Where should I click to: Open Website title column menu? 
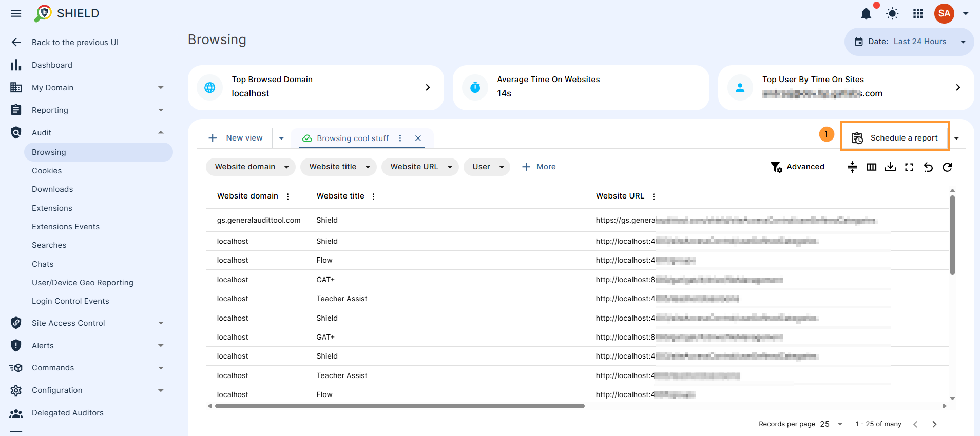click(x=373, y=196)
